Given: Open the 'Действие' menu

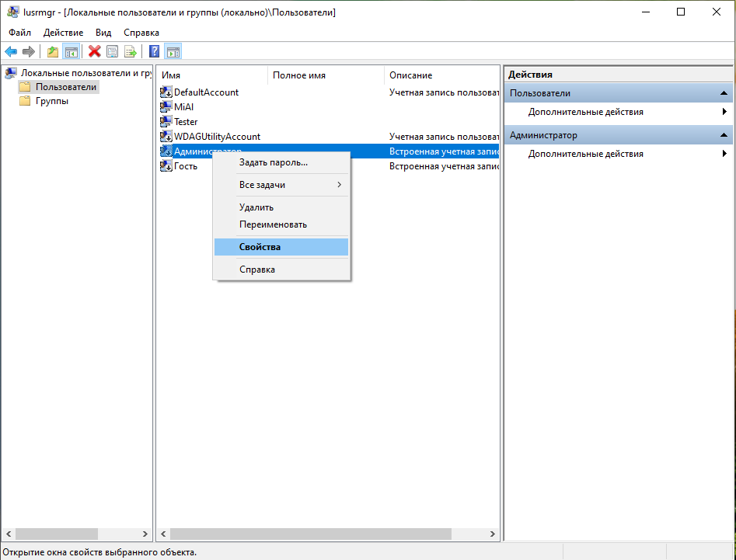Looking at the screenshot, I should click(63, 33).
